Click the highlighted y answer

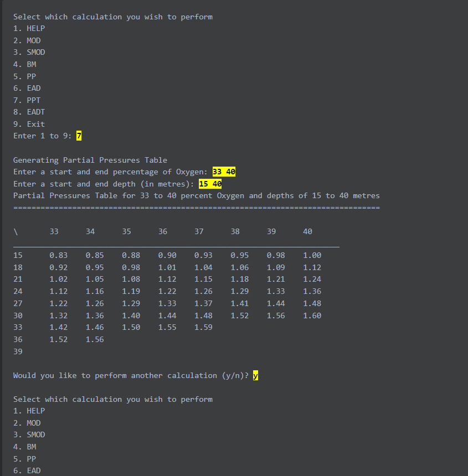pos(255,375)
